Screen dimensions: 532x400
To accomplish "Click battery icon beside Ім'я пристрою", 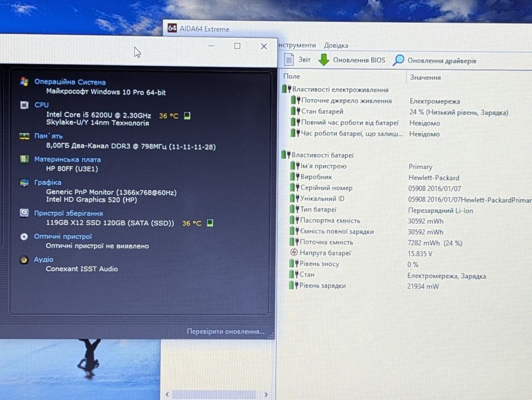I will coord(295,165).
